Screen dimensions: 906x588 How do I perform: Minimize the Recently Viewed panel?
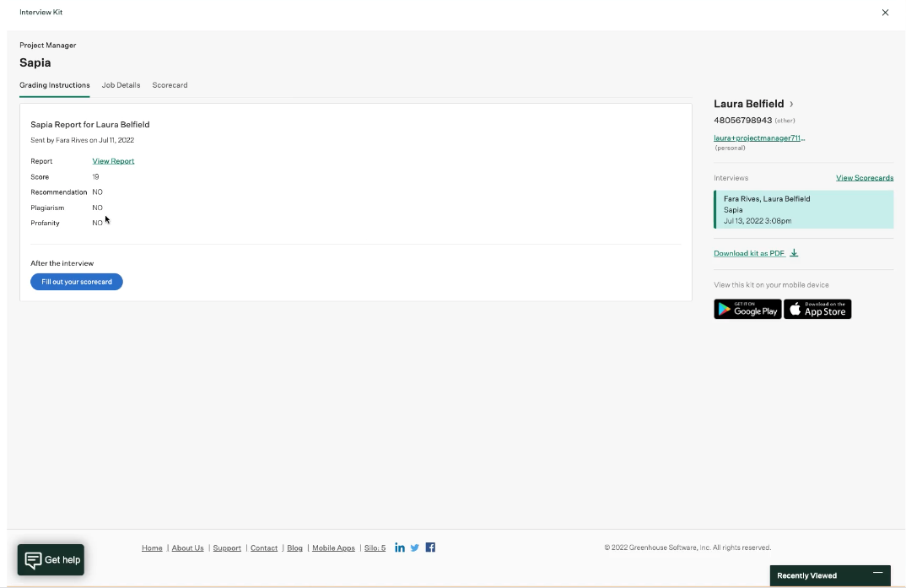pos(877,573)
